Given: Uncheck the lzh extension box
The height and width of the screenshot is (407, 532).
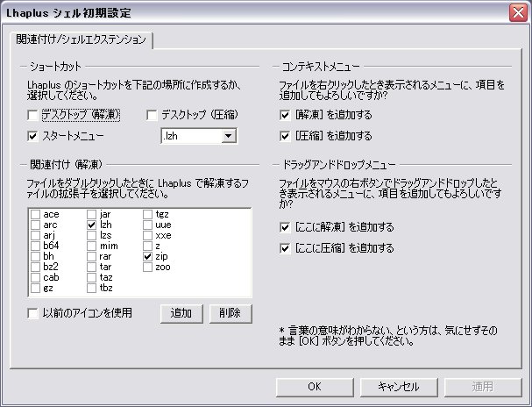Looking at the screenshot, I should 91,225.
